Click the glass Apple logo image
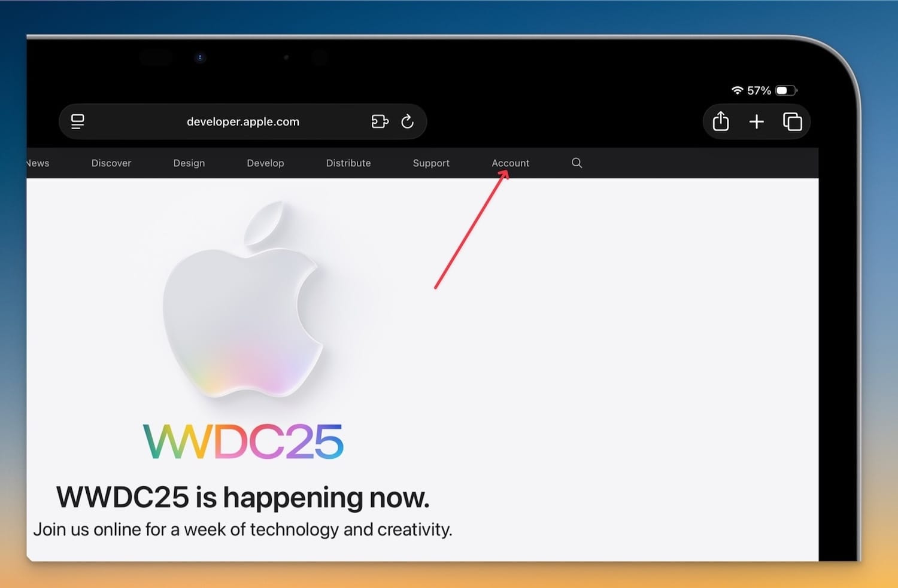The width and height of the screenshot is (898, 588). [x=244, y=298]
